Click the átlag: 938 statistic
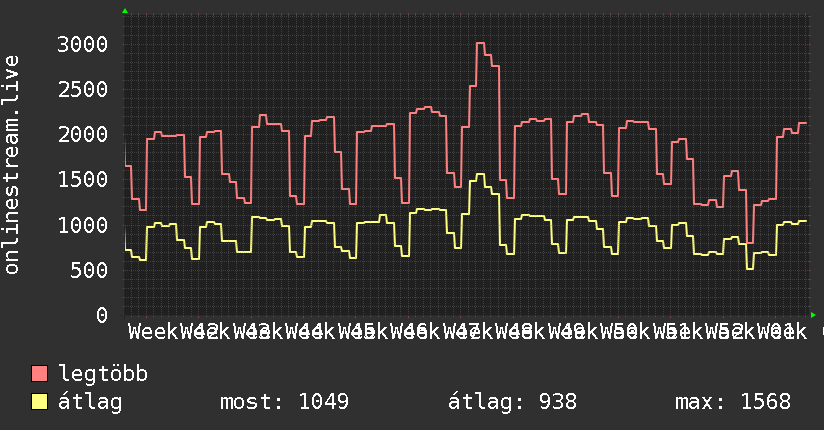Image resolution: width=824 pixels, height=430 pixels. 512,402
